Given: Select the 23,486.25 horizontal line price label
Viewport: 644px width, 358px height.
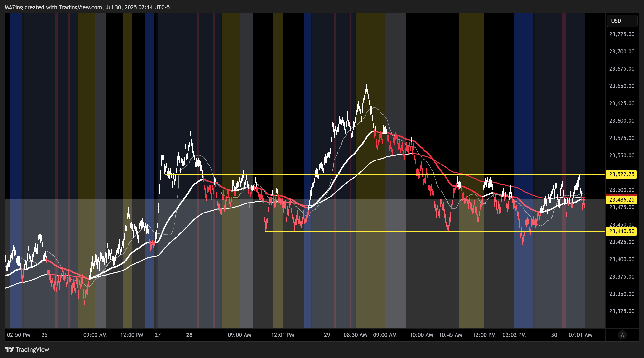Looking at the screenshot, I should tap(621, 199).
